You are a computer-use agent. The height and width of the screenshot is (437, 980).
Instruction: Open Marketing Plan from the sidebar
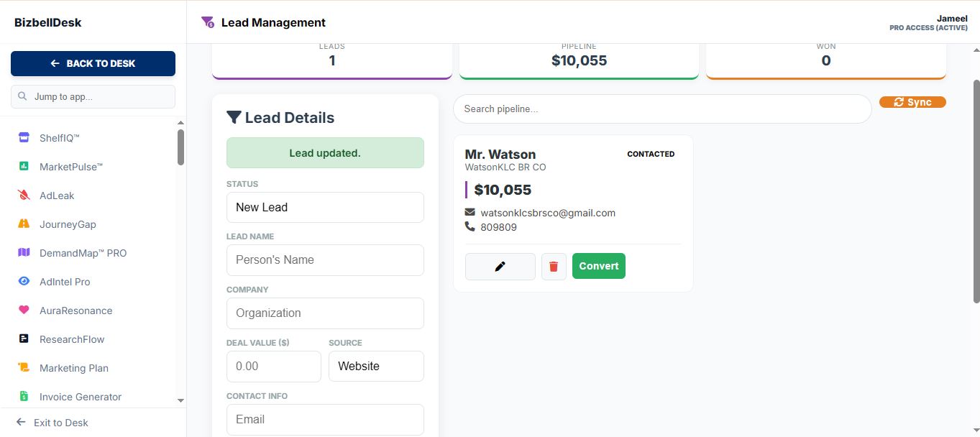tap(23, 367)
